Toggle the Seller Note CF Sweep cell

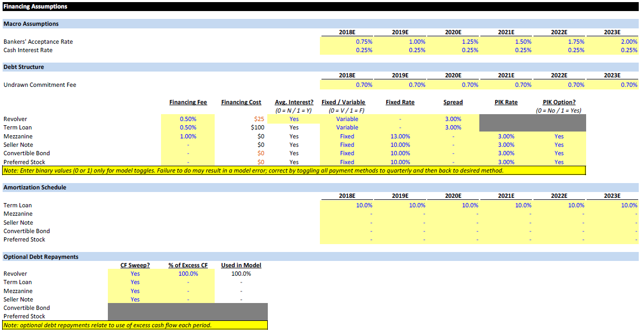(x=135, y=299)
